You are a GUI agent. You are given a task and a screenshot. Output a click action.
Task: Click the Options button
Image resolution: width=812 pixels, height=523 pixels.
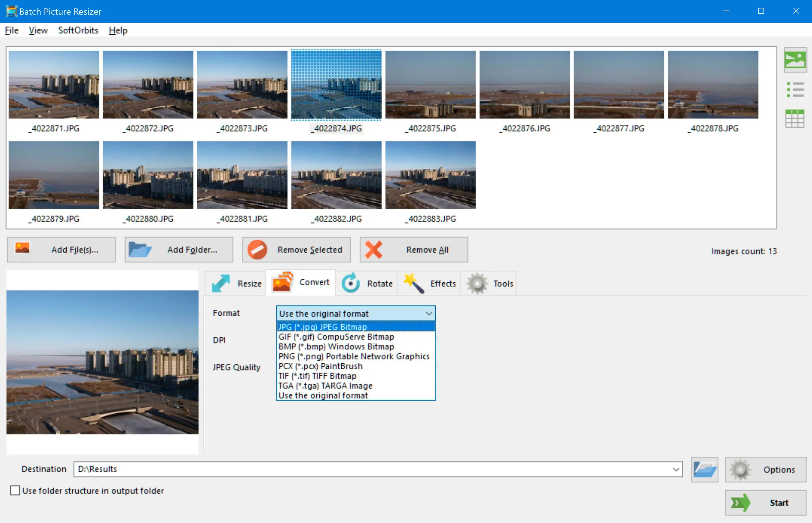[x=764, y=469]
